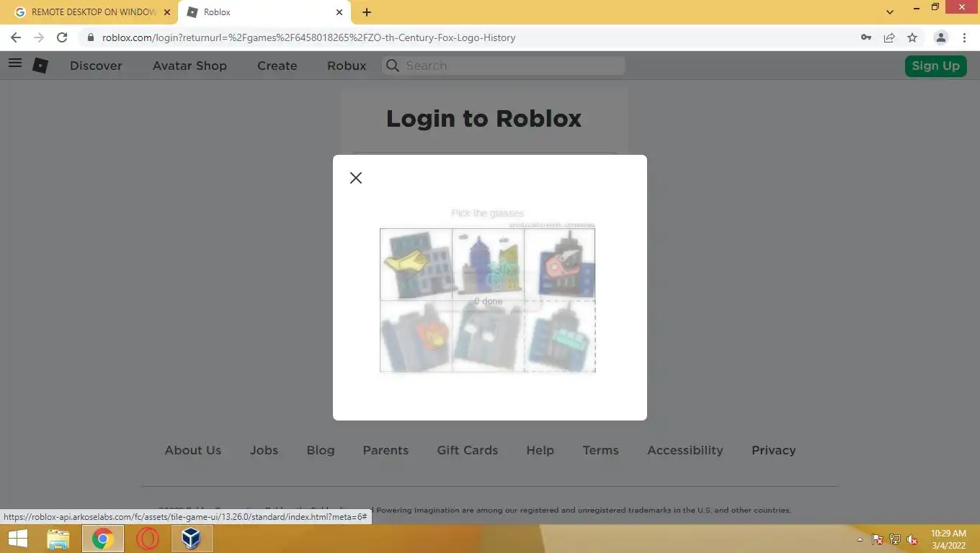Open the Discover page
This screenshot has width=980, height=553.
tap(96, 66)
